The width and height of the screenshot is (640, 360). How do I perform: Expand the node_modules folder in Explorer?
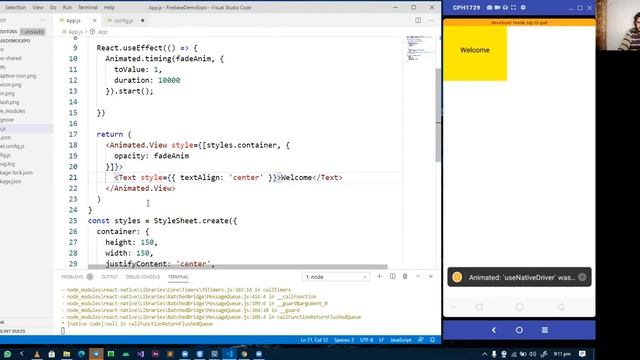[13, 111]
